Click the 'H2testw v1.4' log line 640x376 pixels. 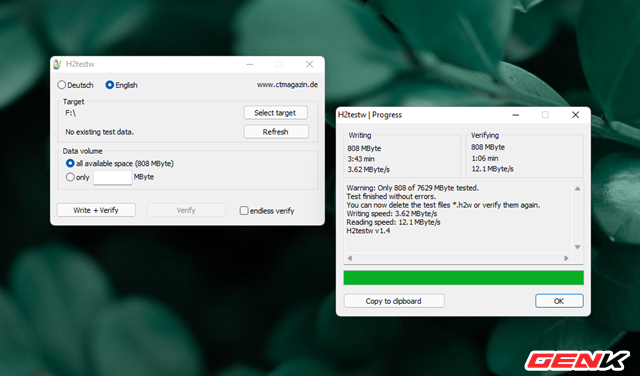[368, 231]
